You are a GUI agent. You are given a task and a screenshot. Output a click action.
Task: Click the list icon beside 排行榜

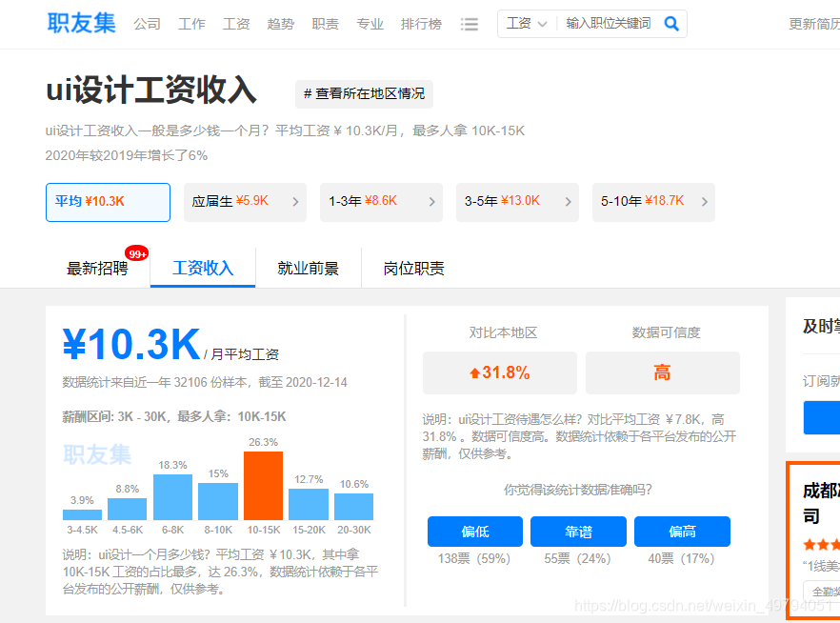470,24
